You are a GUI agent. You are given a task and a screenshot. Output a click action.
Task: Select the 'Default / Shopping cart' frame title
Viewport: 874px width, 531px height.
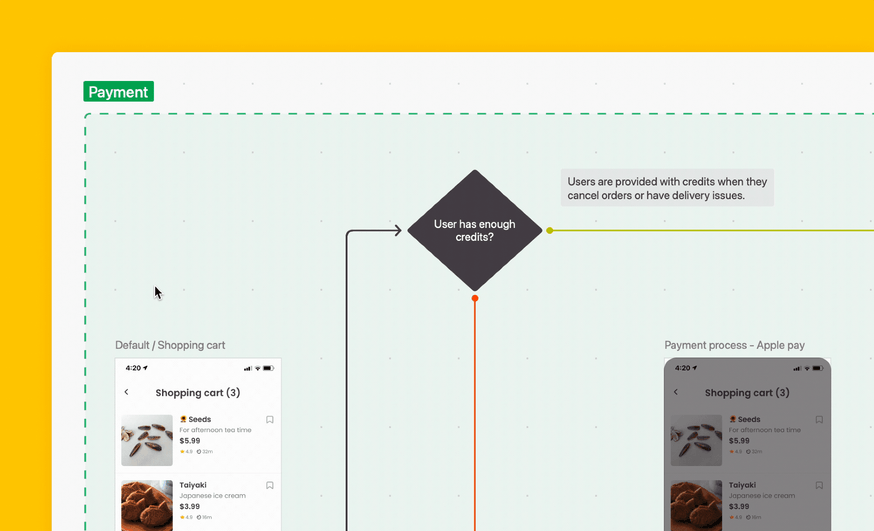pyautogui.click(x=170, y=345)
